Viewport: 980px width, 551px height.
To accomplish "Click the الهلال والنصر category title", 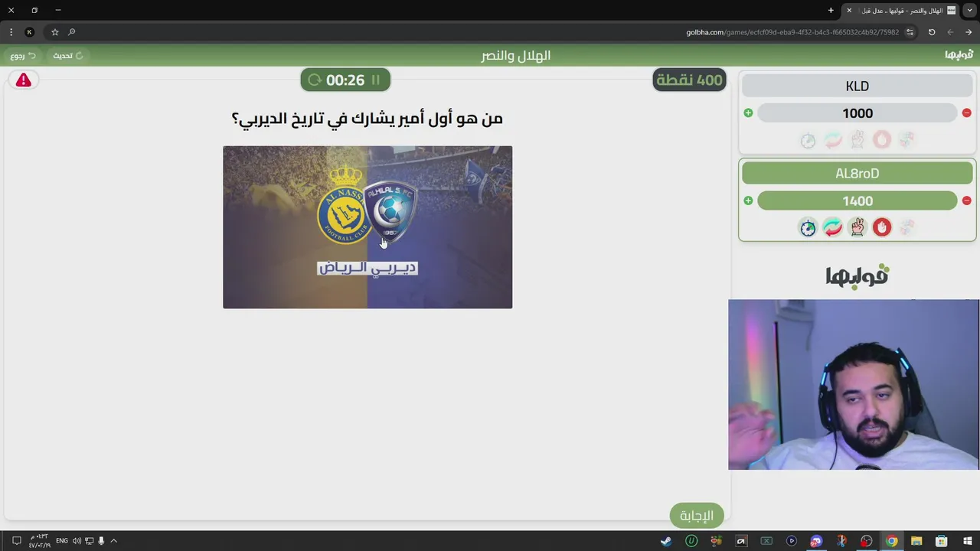I will [x=515, y=55].
